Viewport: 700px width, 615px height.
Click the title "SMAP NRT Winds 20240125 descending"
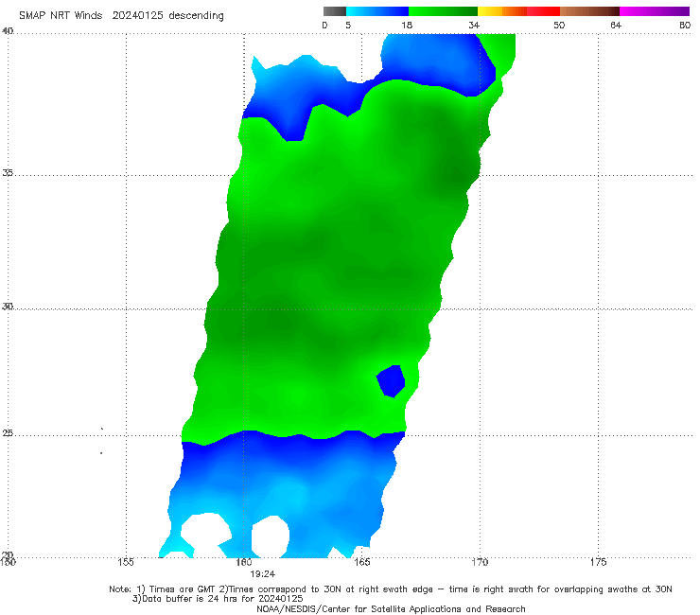(121, 16)
